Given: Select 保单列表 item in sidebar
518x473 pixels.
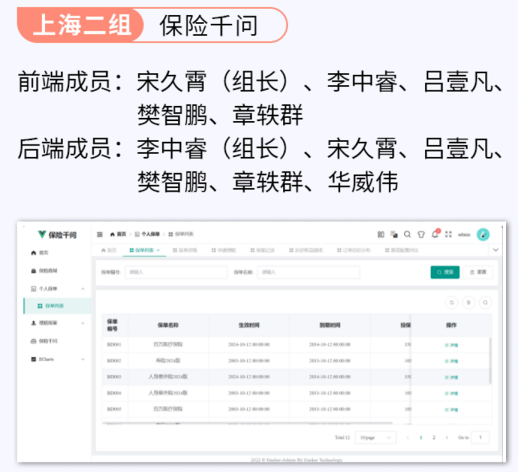Looking at the screenshot, I should (57, 306).
